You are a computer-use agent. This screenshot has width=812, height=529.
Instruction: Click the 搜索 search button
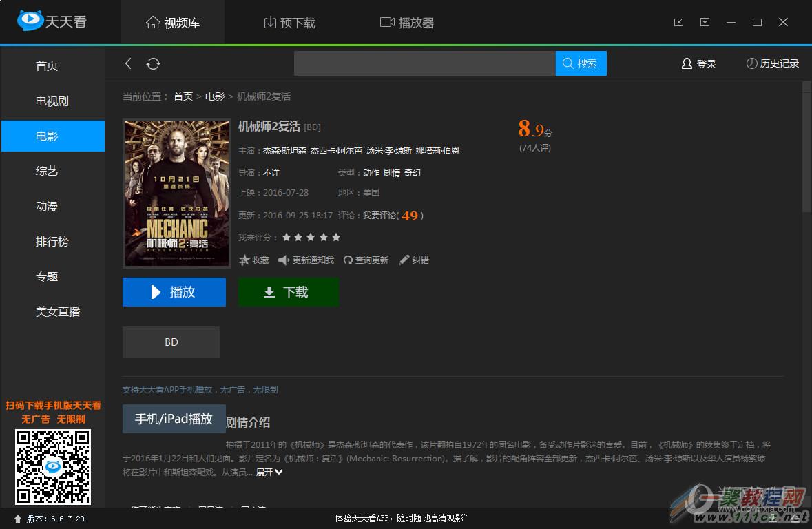581,63
